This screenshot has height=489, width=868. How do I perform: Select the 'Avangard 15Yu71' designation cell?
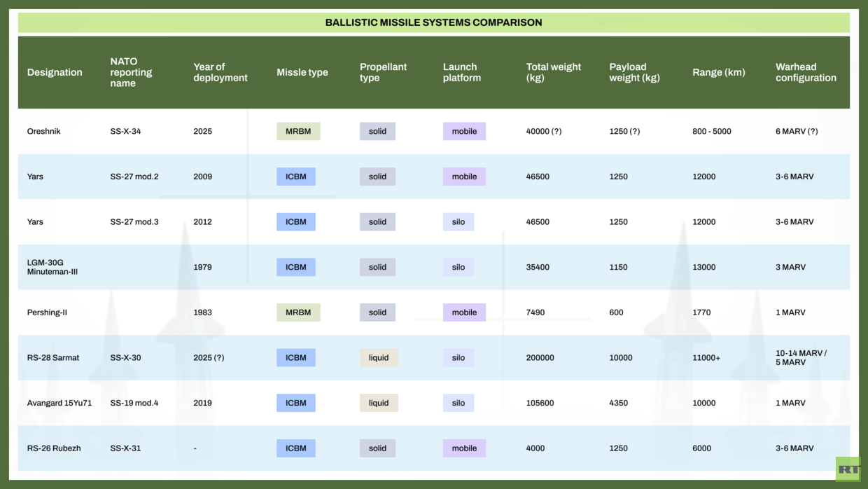[59, 403]
